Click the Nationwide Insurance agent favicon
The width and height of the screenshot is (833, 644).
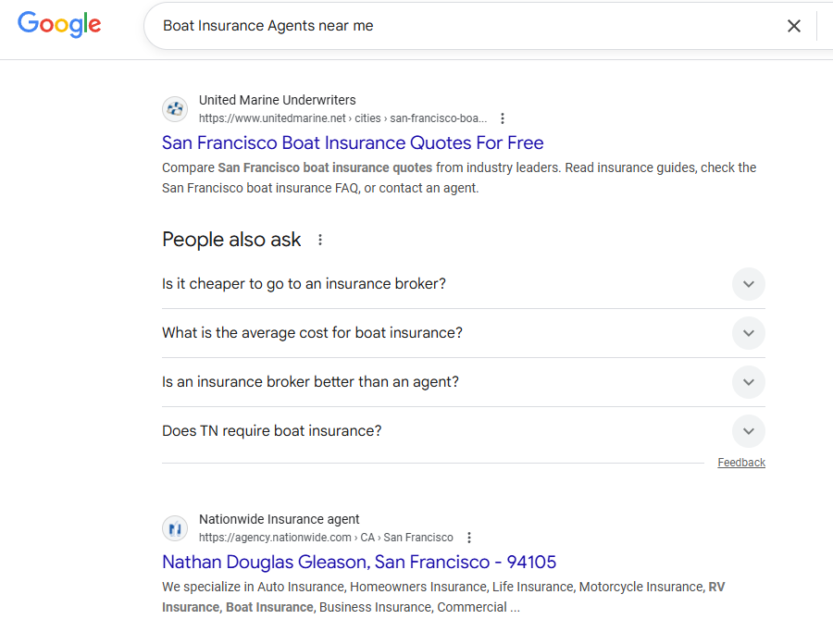(x=175, y=528)
